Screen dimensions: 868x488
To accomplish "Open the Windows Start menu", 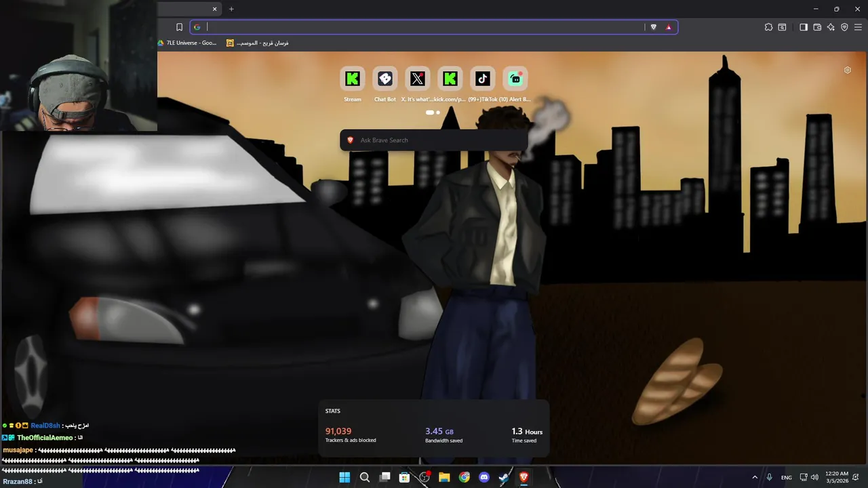I will coord(344,477).
